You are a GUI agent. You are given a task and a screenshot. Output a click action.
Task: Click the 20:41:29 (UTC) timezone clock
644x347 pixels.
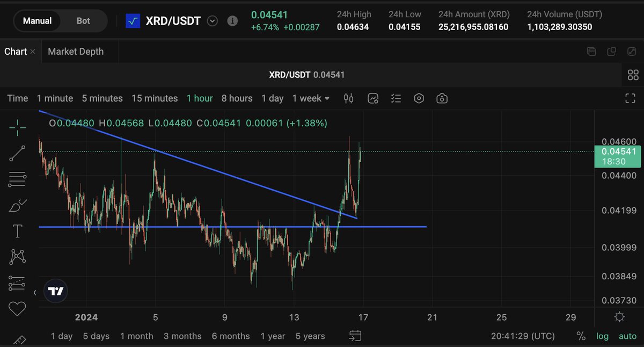(523, 336)
